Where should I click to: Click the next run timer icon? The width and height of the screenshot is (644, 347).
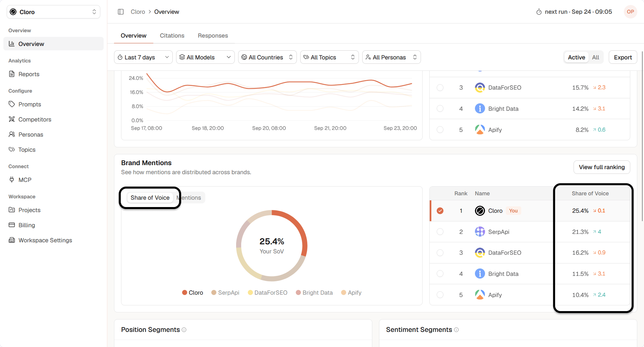click(x=539, y=12)
